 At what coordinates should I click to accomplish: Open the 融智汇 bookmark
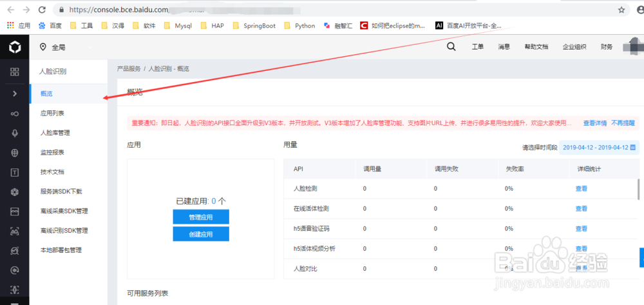click(x=338, y=26)
